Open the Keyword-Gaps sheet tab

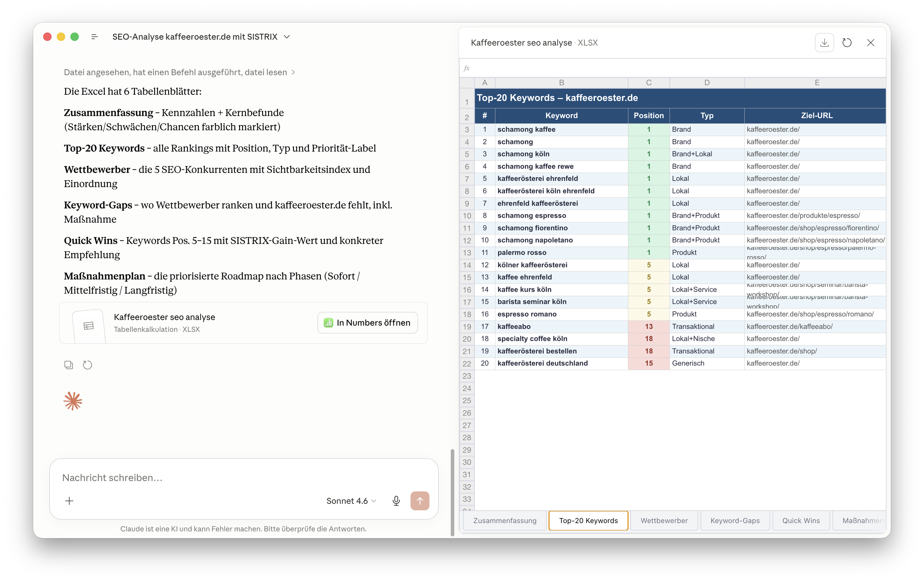point(735,521)
